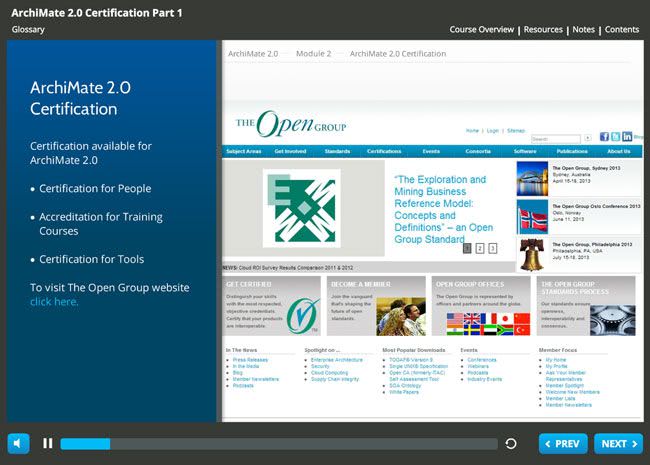Open the Glossary

coord(28,29)
